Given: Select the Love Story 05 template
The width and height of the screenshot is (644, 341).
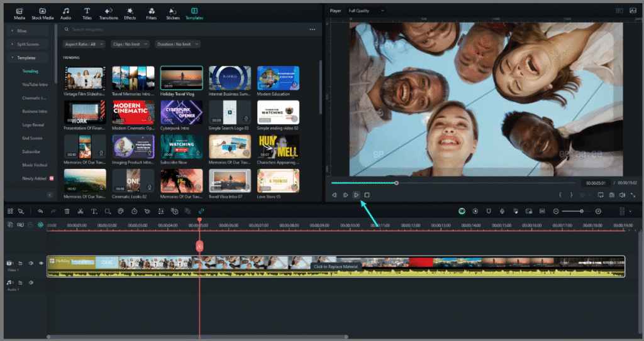Looking at the screenshot, I should click(278, 181).
